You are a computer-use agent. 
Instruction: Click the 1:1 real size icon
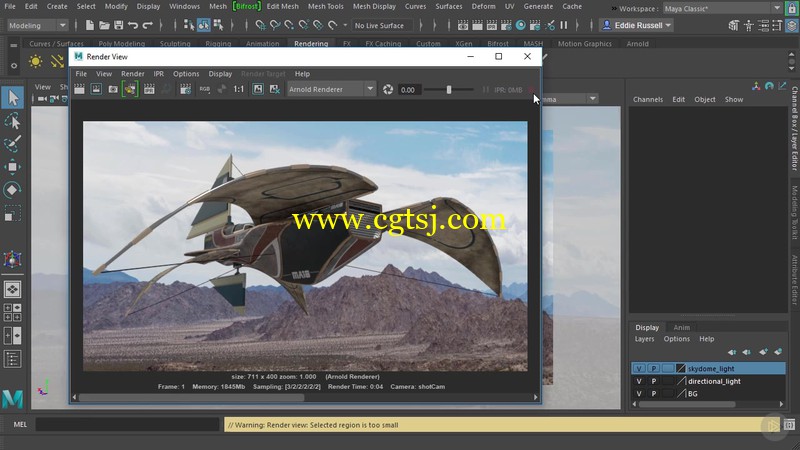[x=238, y=89]
